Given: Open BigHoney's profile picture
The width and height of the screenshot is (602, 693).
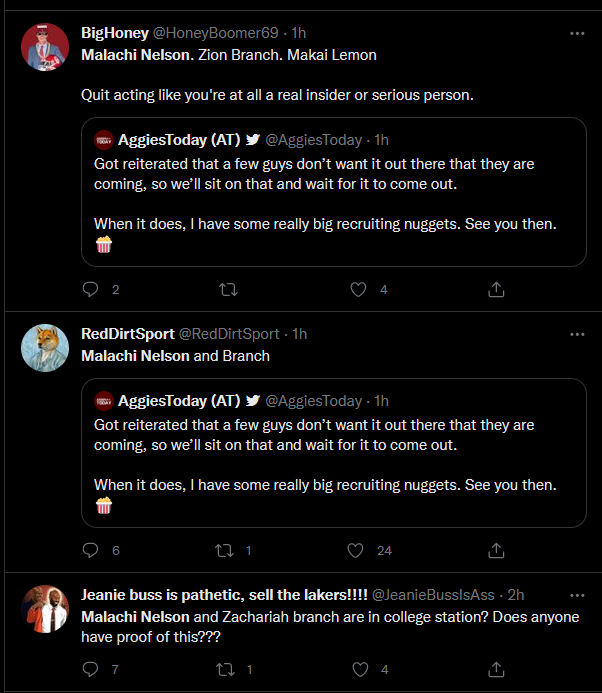Looking at the screenshot, I should (45, 46).
